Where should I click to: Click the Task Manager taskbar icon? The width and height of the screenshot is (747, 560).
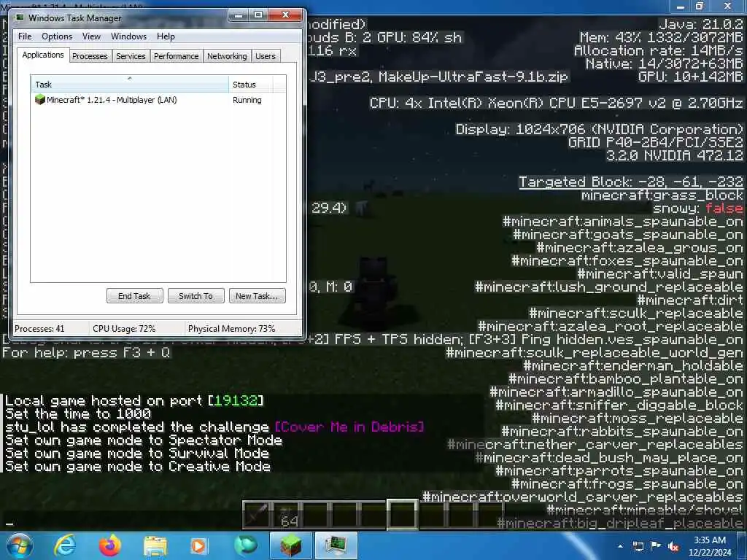[336, 545]
